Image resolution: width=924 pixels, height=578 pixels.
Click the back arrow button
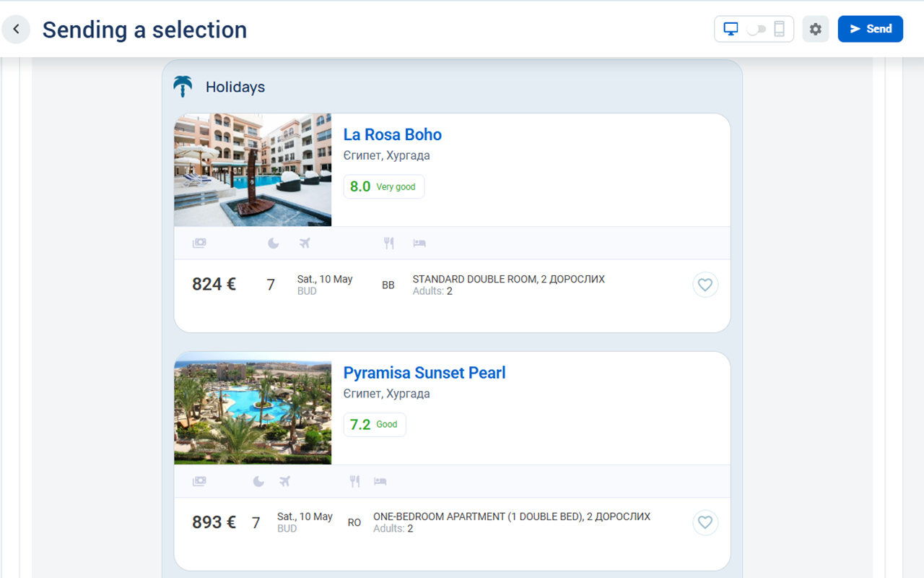click(x=16, y=30)
